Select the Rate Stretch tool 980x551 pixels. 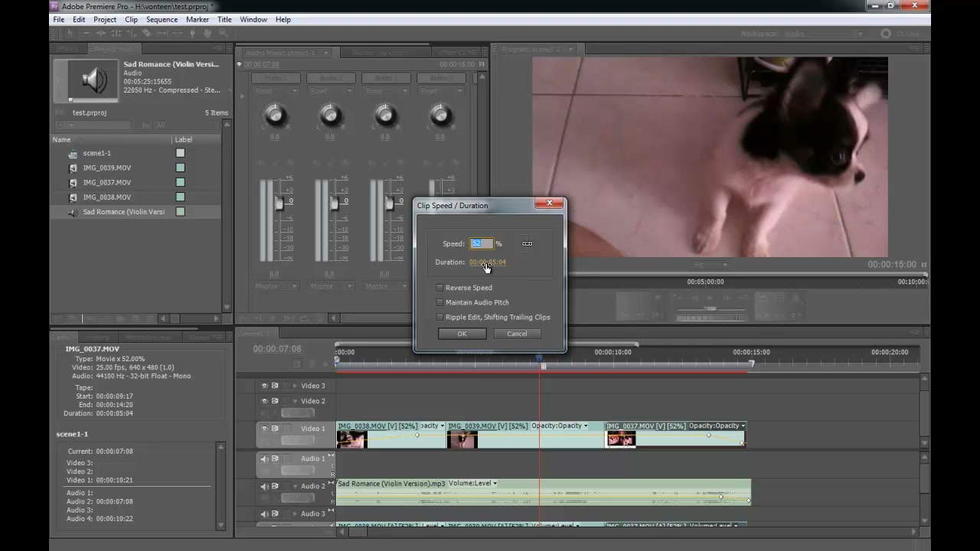[x=132, y=34]
